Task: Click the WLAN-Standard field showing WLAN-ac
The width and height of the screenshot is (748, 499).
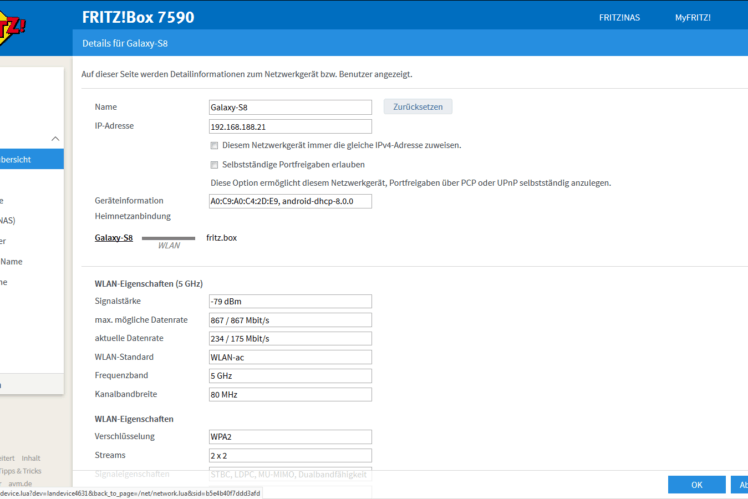Action: pos(290,357)
